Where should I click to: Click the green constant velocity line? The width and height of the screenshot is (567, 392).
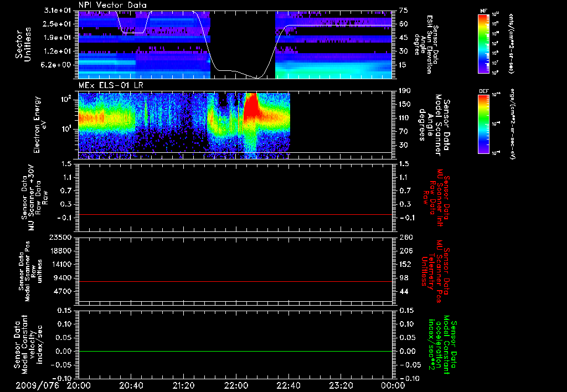(235, 351)
